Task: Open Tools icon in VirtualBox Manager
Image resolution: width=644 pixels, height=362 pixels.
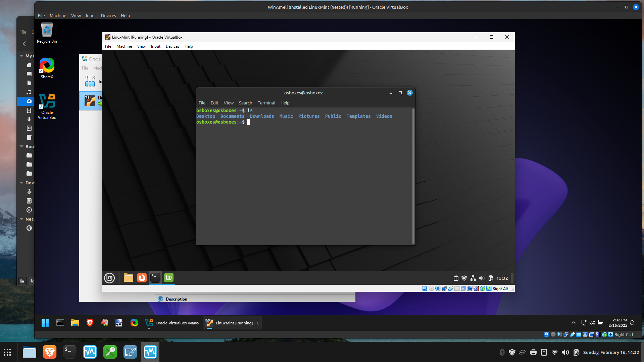Action: pyautogui.click(x=90, y=81)
